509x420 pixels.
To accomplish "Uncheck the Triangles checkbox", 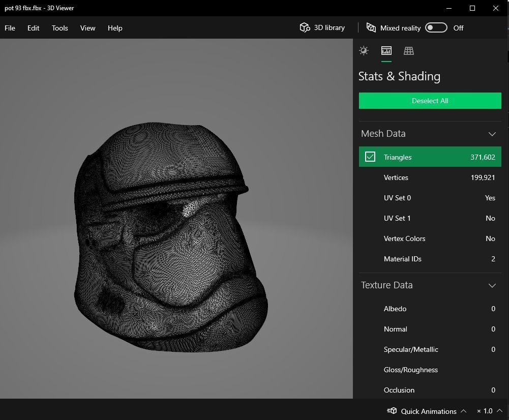I will (x=370, y=157).
